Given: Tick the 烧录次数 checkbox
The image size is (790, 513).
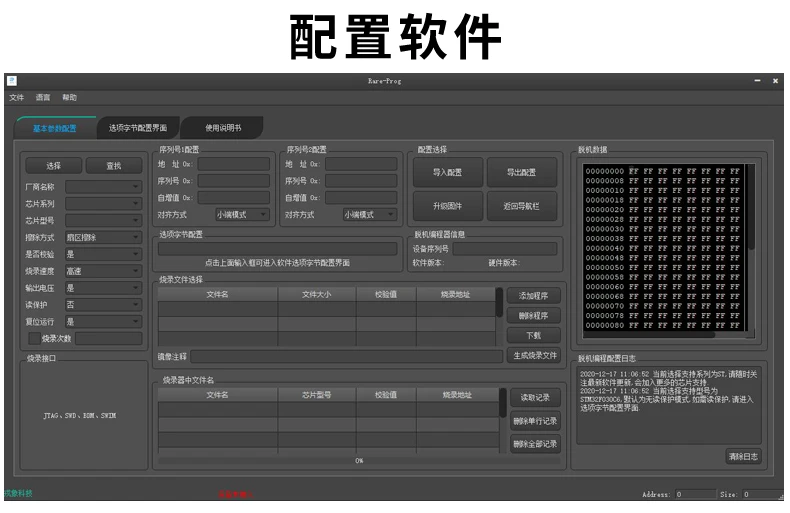Looking at the screenshot, I should (x=34, y=338).
